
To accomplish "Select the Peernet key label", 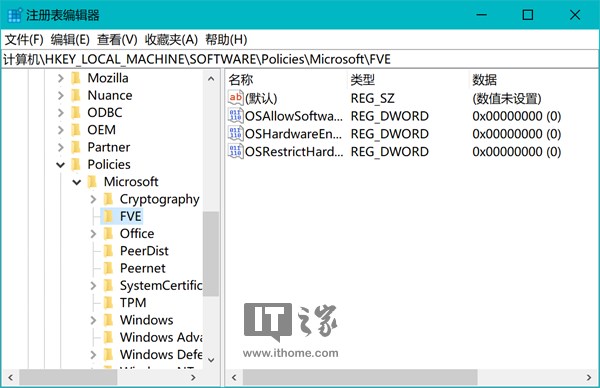I will click(x=143, y=268).
